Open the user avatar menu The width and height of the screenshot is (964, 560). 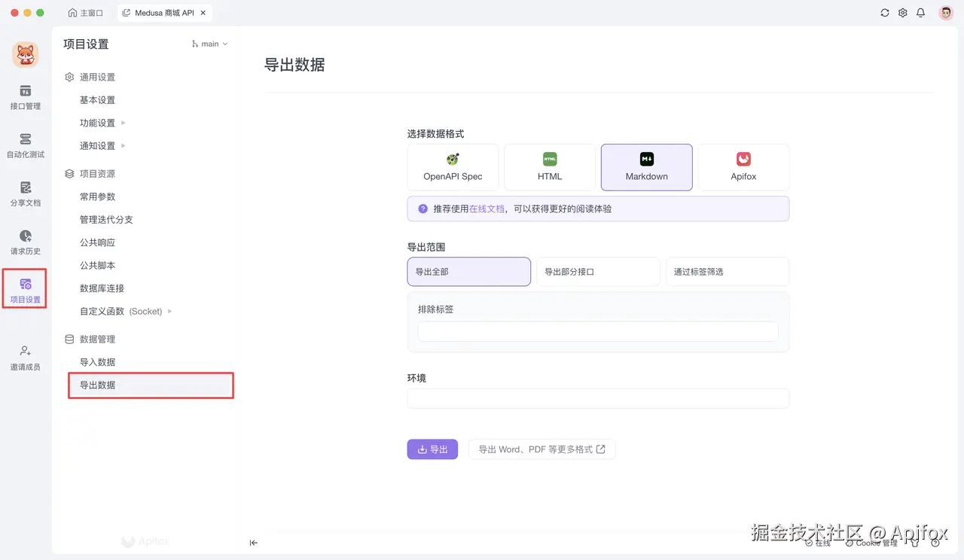pyautogui.click(x=946, y=13)
